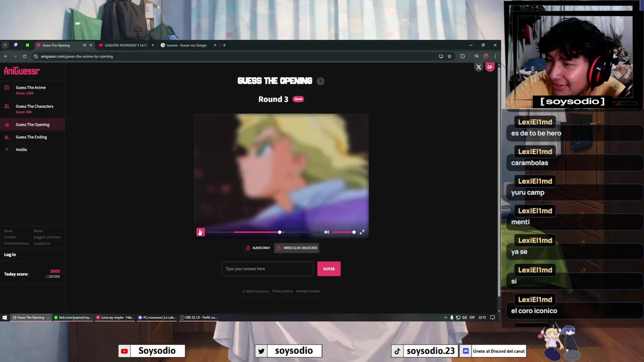Open the Privacy policy link
This screenshot has height=362, width=644.
coord(282,291)
